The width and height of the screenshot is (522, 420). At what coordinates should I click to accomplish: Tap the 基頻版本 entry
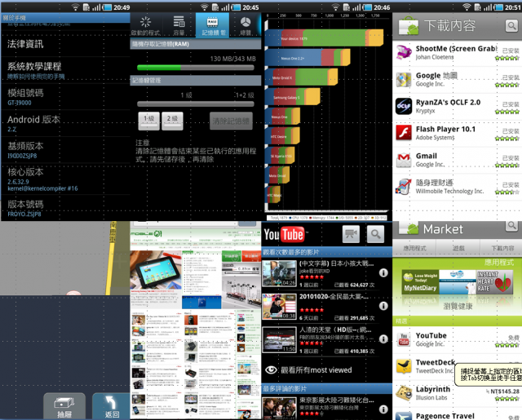[x=65, y=150]
